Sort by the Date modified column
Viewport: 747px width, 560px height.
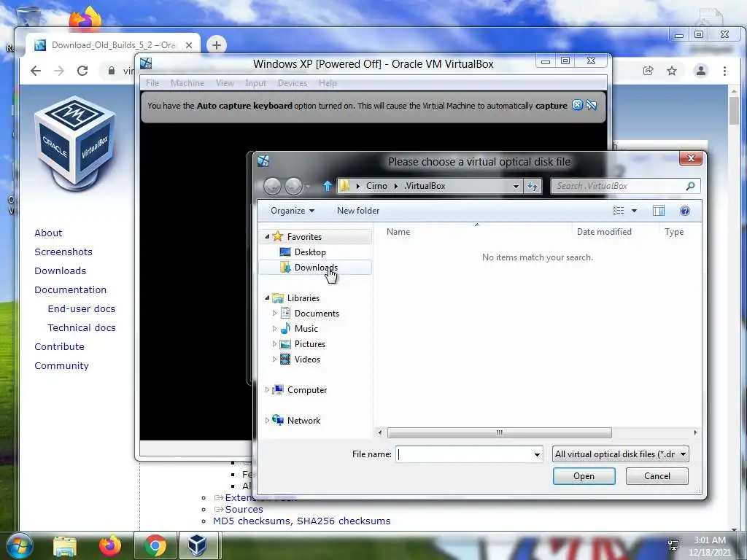(603, 232)
